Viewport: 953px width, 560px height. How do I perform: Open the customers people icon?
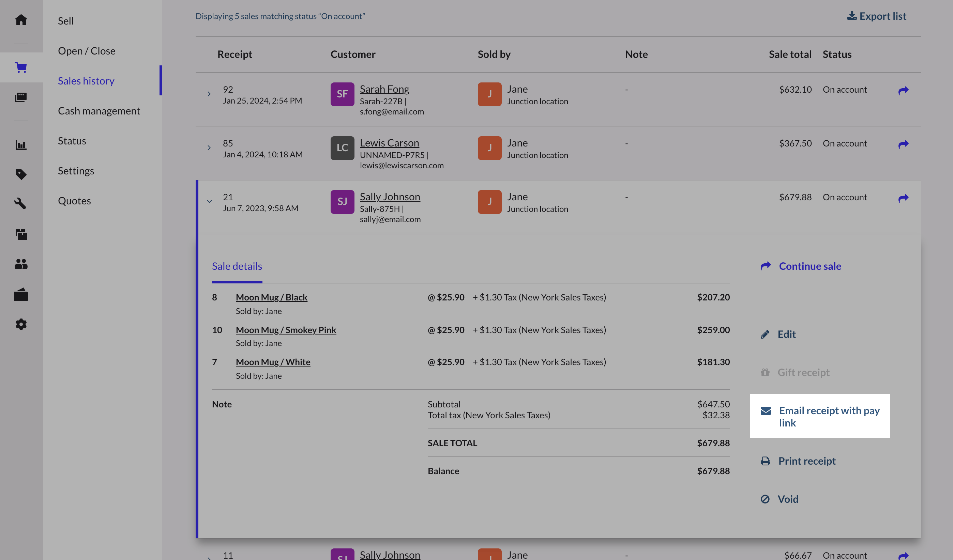(x=21, y=264)
